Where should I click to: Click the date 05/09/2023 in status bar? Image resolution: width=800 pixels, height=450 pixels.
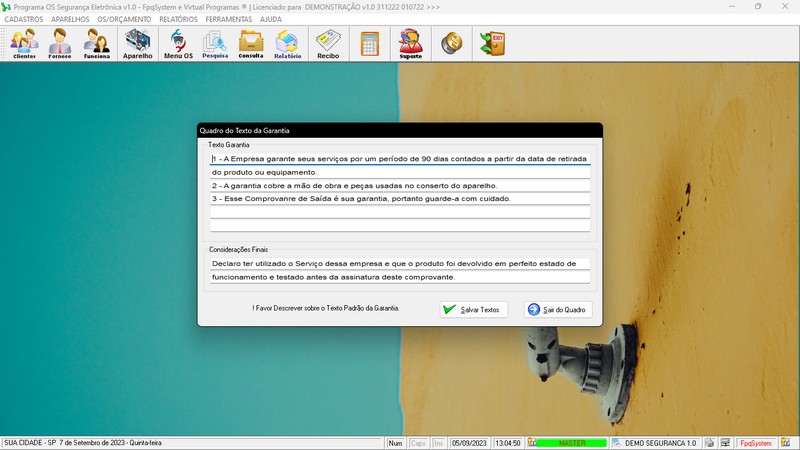pyautogui.click(x=469, y=443)
